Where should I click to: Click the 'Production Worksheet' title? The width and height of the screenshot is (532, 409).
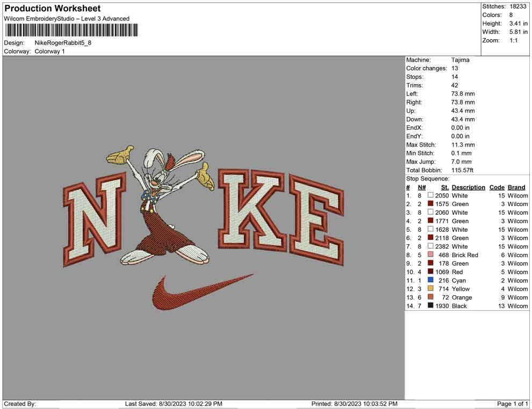coord(53,8)
